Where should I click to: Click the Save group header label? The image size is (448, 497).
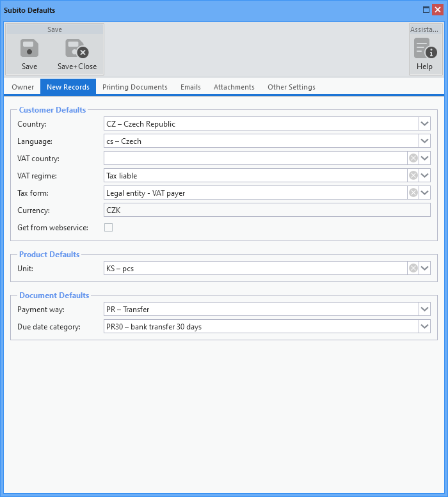point(54,29)
